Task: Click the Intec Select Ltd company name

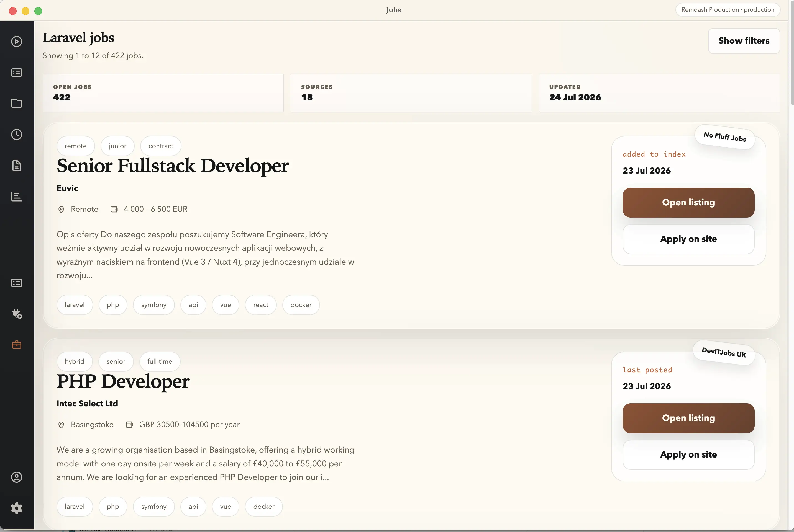Action: (87, 403)
